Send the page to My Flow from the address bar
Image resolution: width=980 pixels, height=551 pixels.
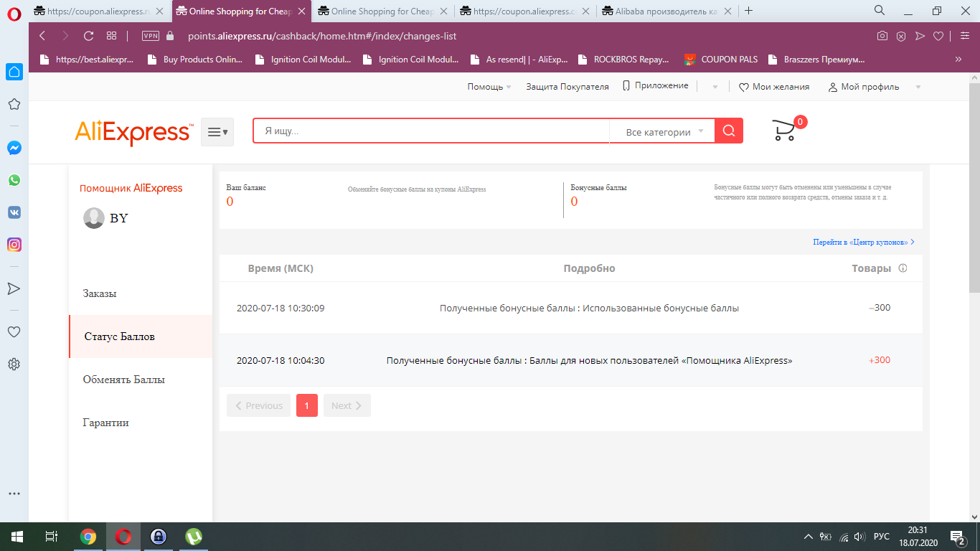click(x=920, y=36)
